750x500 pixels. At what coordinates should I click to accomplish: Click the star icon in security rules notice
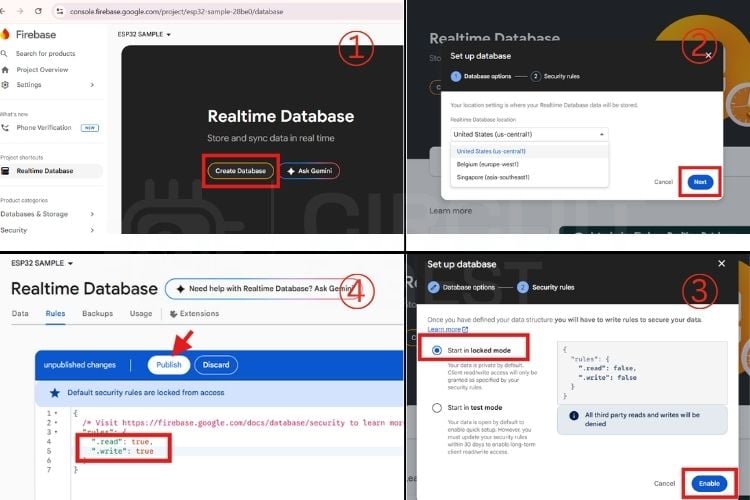pyautogui.click(x=55, y=393)
